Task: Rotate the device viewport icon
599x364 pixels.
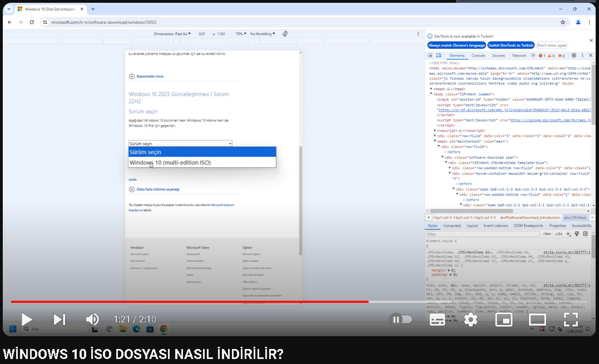Action: pyautogui.click(x=285, y=33)
